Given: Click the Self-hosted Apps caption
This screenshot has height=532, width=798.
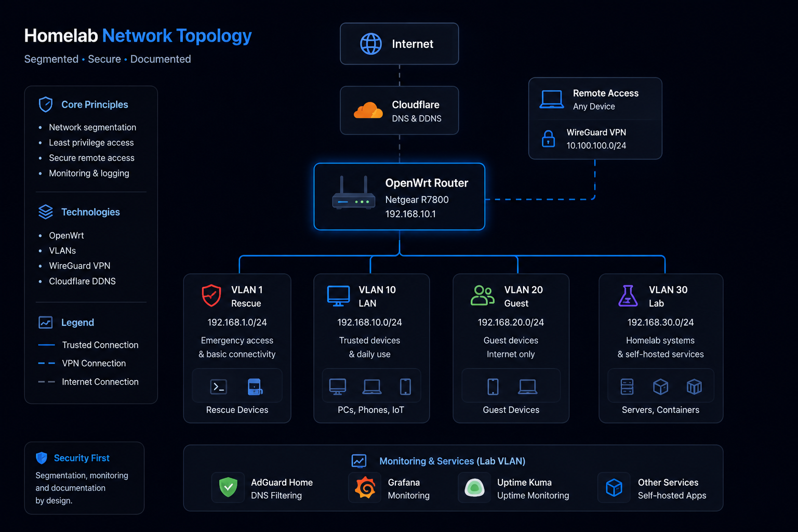Looking at the screenshot, I should tap(672, 496).
